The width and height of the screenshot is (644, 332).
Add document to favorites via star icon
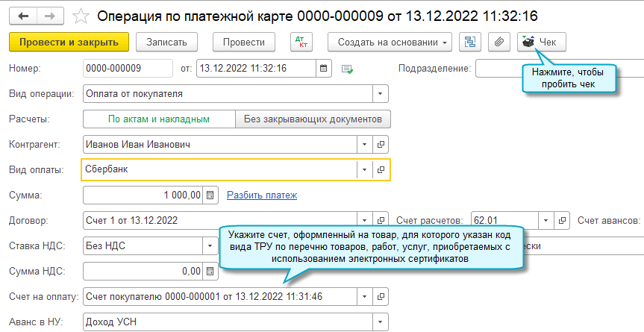[81, 16]
